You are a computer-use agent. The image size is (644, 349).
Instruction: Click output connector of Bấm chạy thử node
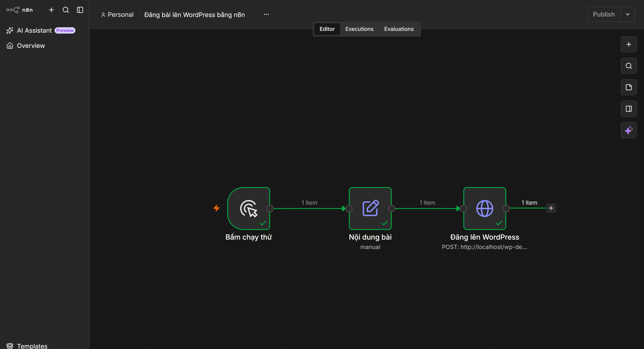coord(270,209)
